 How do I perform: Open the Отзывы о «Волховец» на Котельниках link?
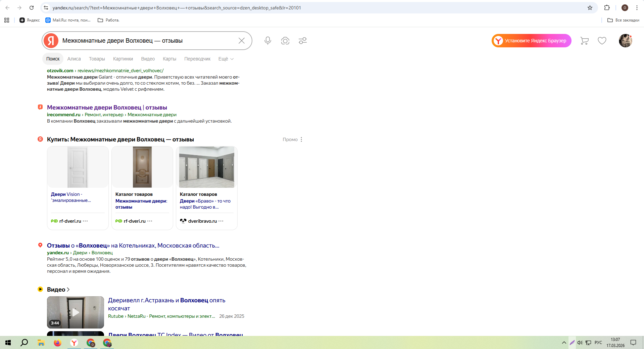[x=133, y=246]
